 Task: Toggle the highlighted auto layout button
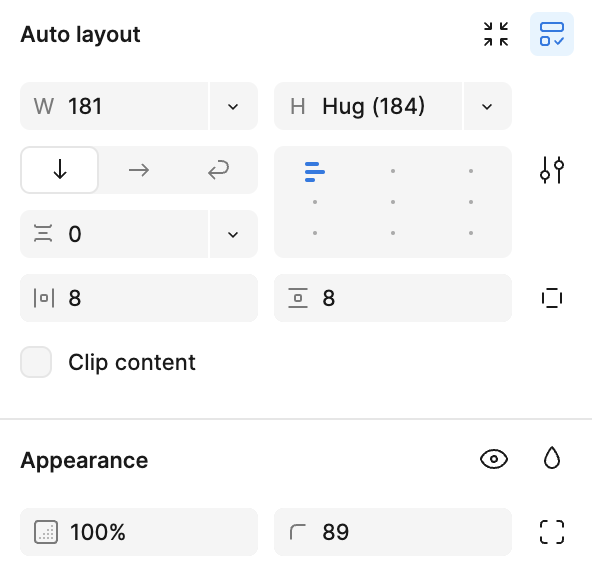pyautogui.click(x=552, y=34)
